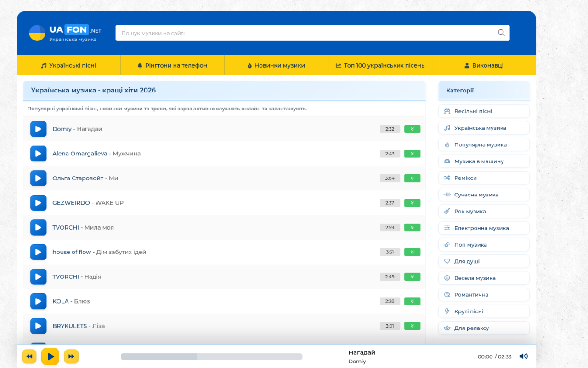The width and height of the screenshot is (588, 368).
Task: Open Новинки музики menu item
Action: pyautogui.click(x=276, y=65)
